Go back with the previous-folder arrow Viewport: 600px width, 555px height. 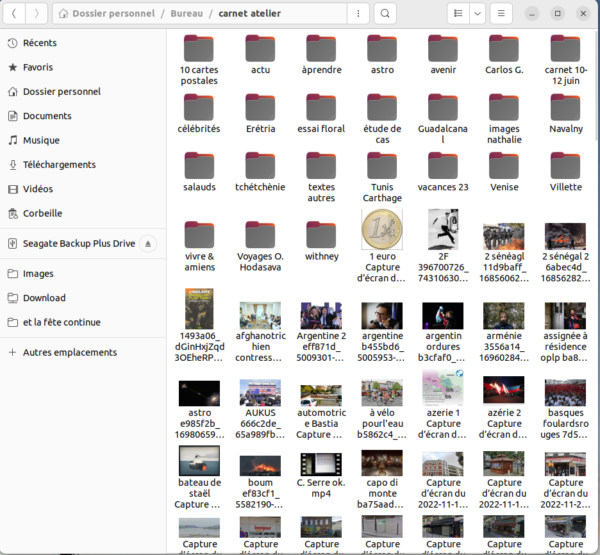click(x=14, y=14)
